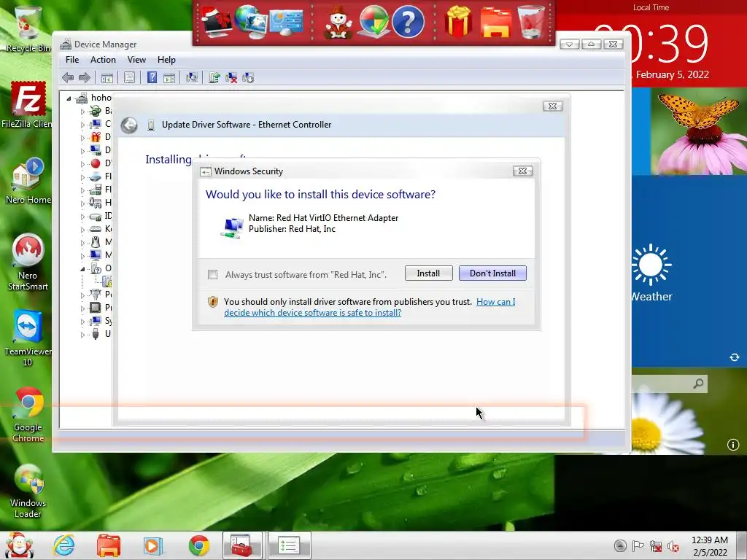Viewport: 747px width, 560px height.
Task: Click the toolbox Device Manager taskbar button
Action: [x=242, y=545]
